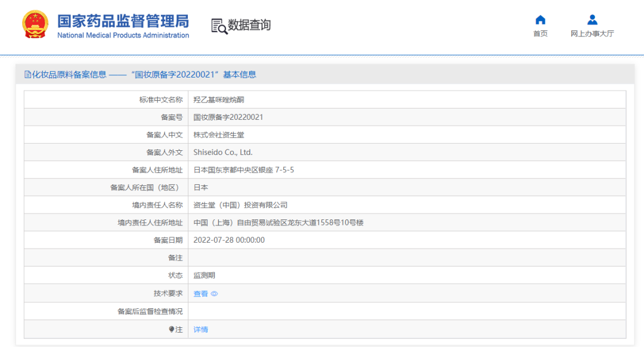The width and height of the screenshot is (644, 347).
Task: Open 查看 technical requirements link
Action: [201, 293]
